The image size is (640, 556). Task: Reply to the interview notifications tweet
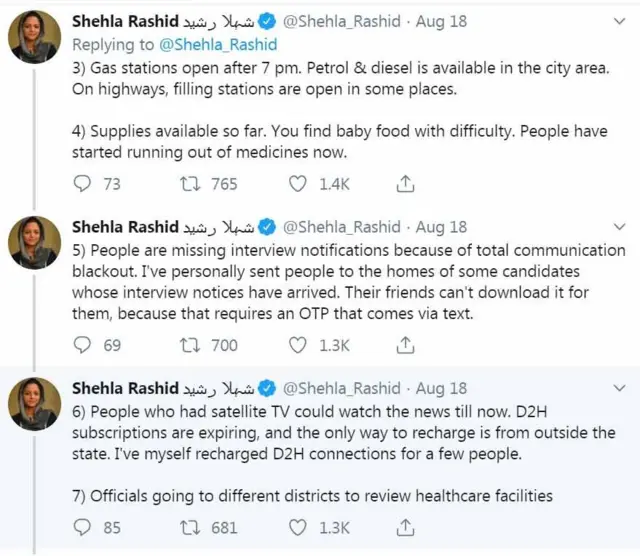[84, 345]
